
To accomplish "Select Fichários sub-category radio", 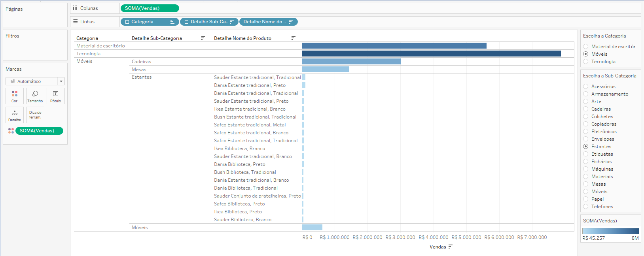I will click(586, 162).
